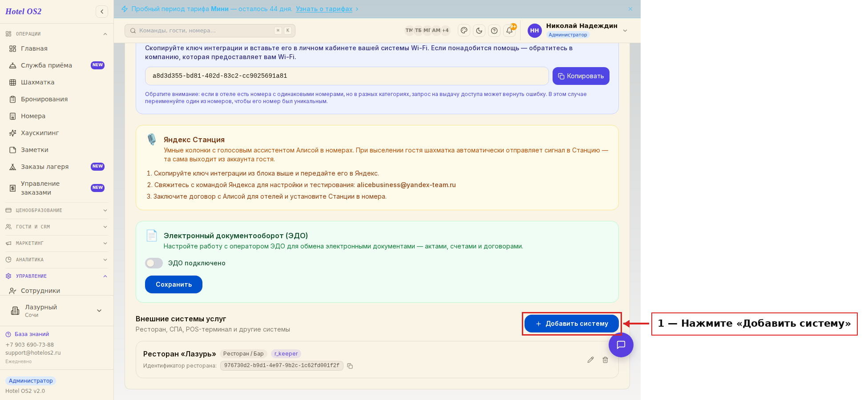Open Хаускипинг page
Viewport: 868px width, 400px height.
click(x=57, y=133)
